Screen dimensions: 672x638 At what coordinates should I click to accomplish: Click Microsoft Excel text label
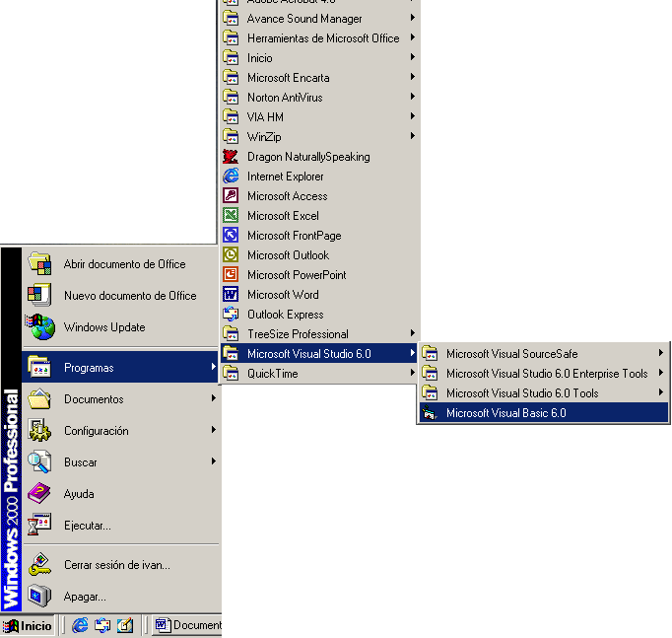(283, 216)
